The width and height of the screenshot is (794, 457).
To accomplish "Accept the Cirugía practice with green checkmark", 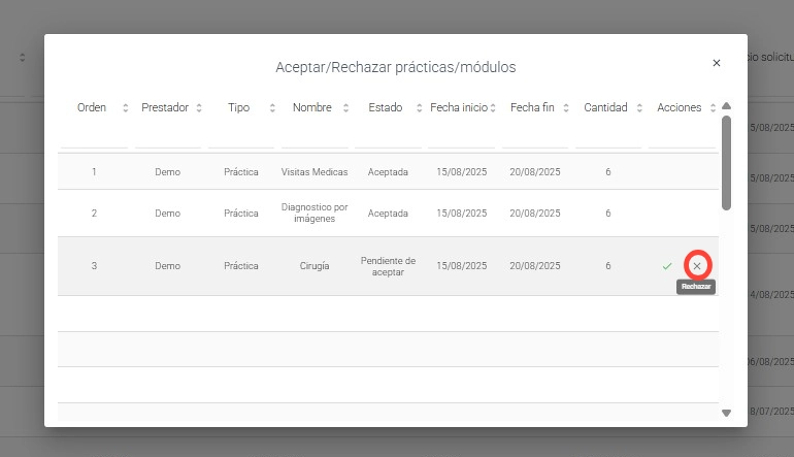I will tap(667, 266).
